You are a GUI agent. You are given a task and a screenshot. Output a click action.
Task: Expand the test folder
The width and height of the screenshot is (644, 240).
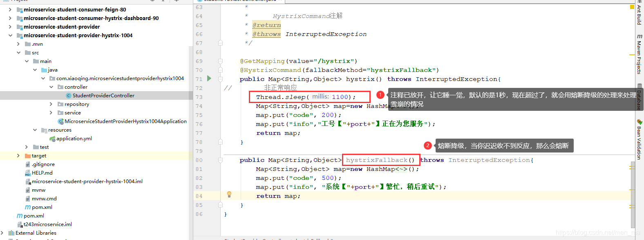click(x=27, y=147)
